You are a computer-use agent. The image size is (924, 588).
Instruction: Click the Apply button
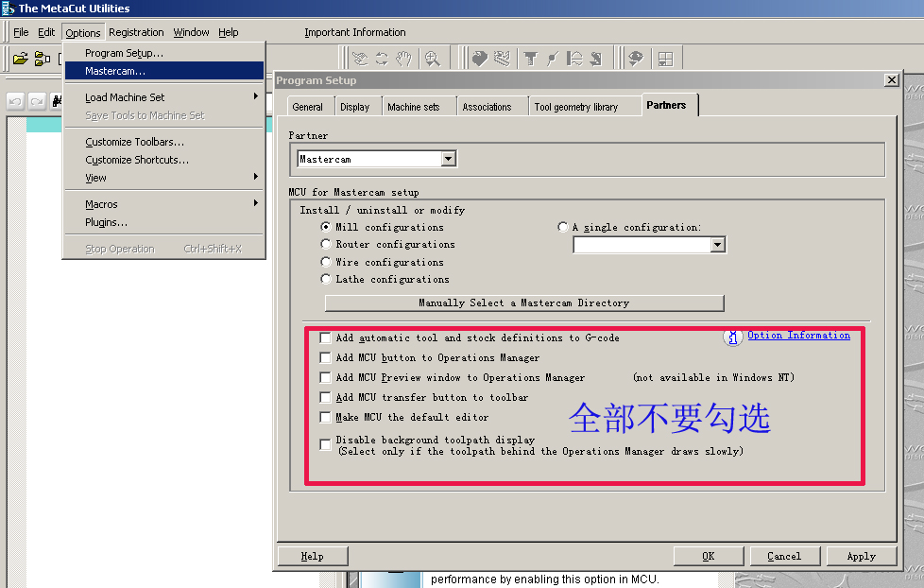pyautogui.click(x=861, y=556)
